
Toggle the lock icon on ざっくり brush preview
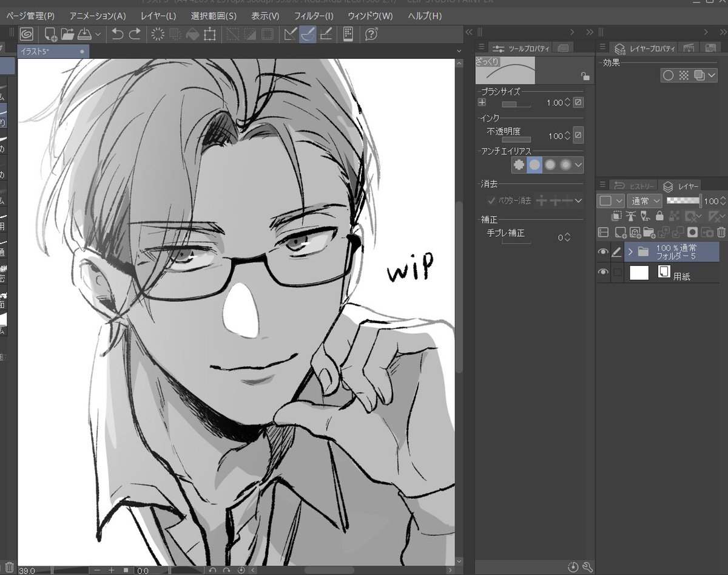pyautogui.click(x=585, y=76)
